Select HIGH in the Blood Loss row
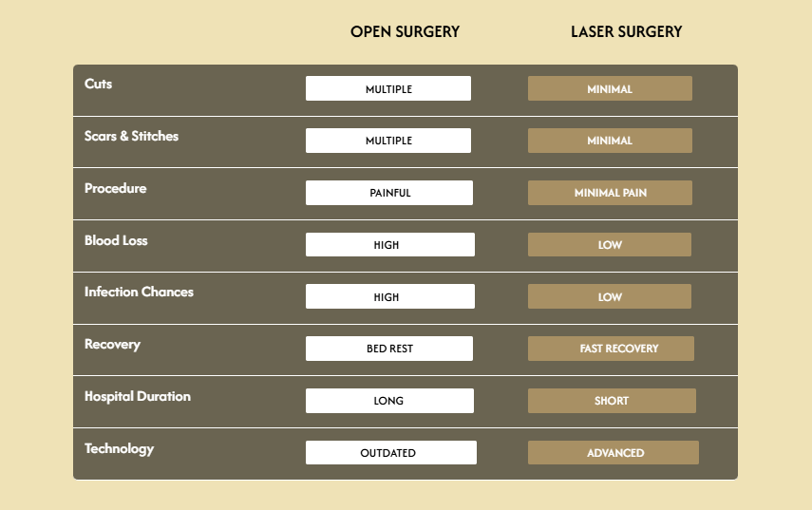The height and width of the screenshot is (510, 812). [x=389, y=244]
